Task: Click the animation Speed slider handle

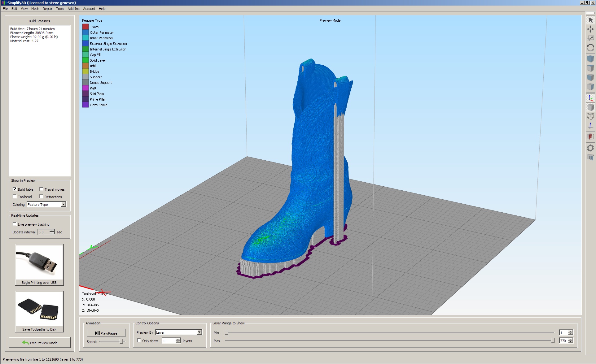Action: [x=121, y=341]
